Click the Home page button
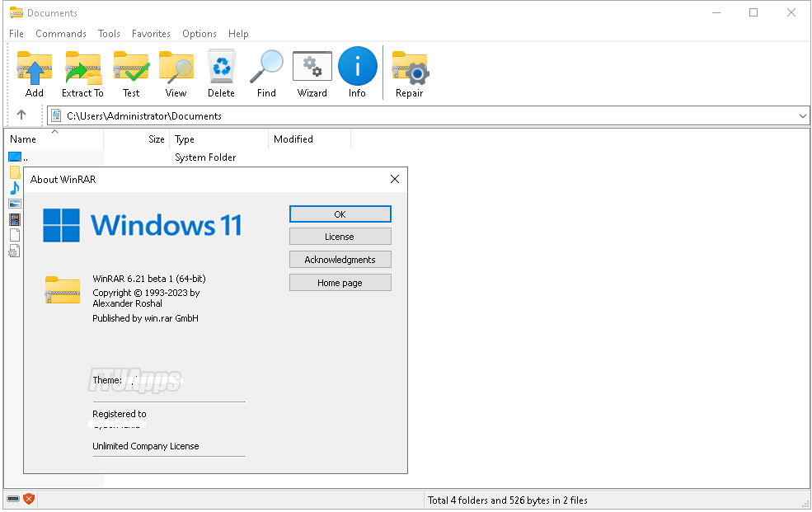The image size is (812, 512). [340, 283]
